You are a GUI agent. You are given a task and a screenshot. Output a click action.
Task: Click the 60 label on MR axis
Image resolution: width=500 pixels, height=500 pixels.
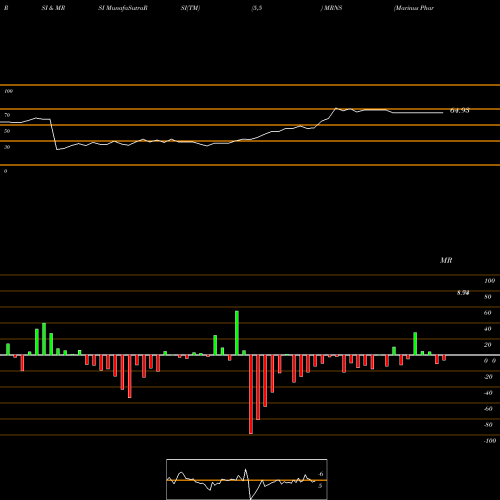pos(488,313)
